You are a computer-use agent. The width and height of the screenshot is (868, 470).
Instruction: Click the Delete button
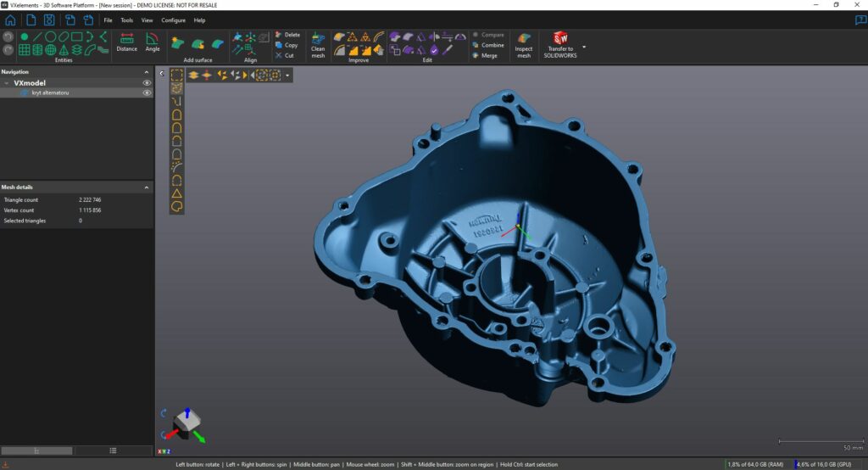[287, 35]
